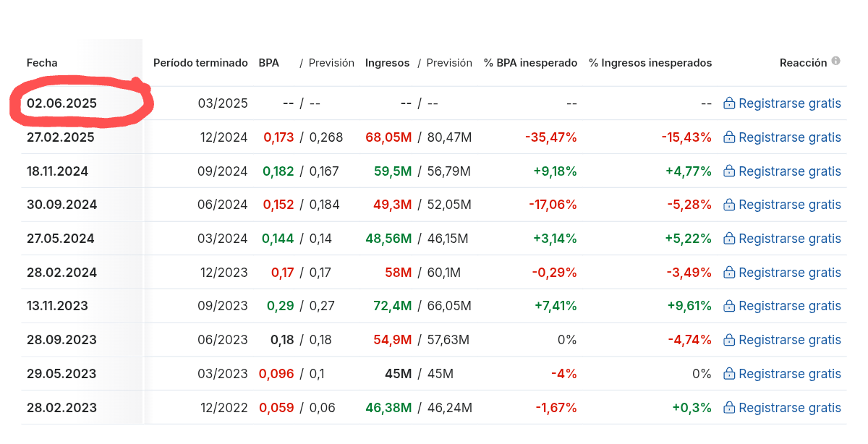Select the Ingresos column header
This screenshot has width=868, height=444.
pos(388,63)
